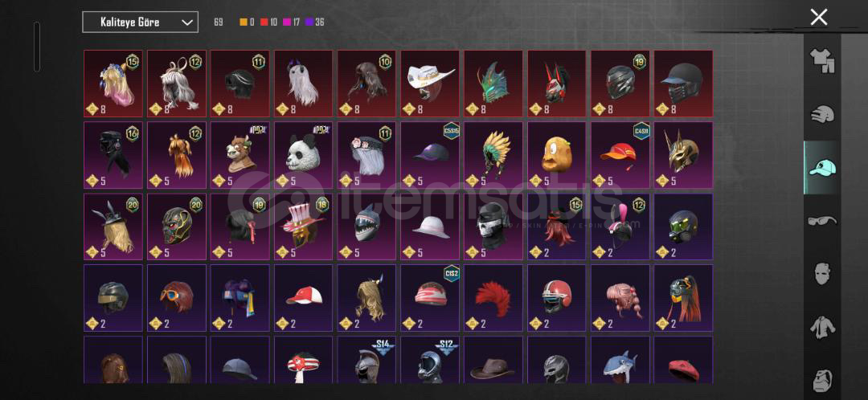Pick the red mohawk hair item
This screenshot has height=400, width=868.
click(x=493, y=298)
